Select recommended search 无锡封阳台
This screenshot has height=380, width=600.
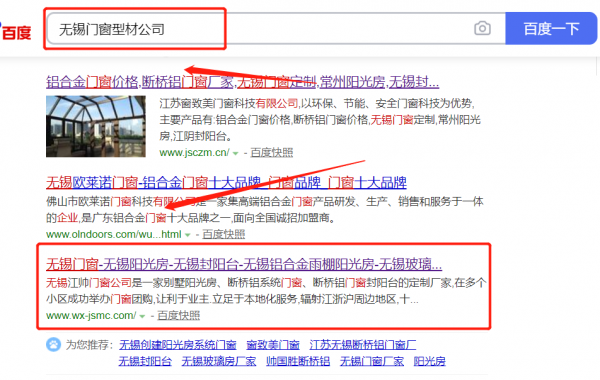tap(145, 361)
